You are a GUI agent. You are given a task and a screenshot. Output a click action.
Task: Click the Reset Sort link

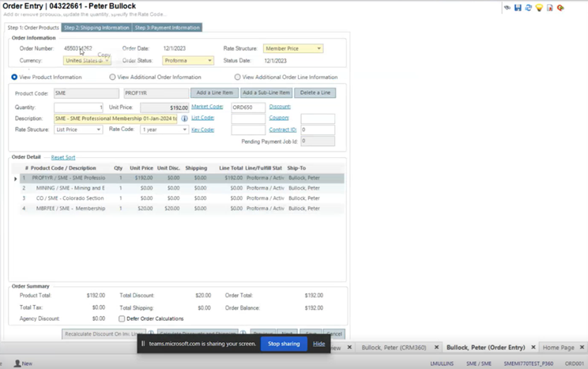(x=63, y=157)
